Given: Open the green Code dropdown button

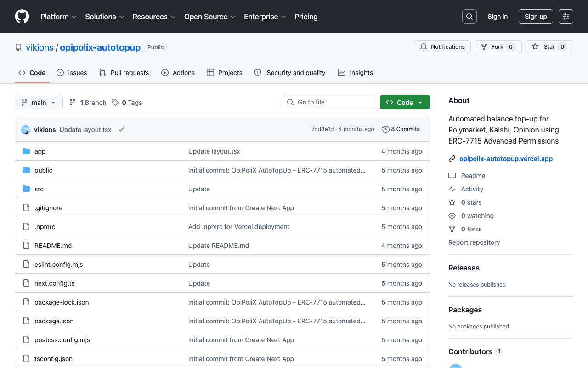Looking at the screenshot, I should [x=405, y=102].
